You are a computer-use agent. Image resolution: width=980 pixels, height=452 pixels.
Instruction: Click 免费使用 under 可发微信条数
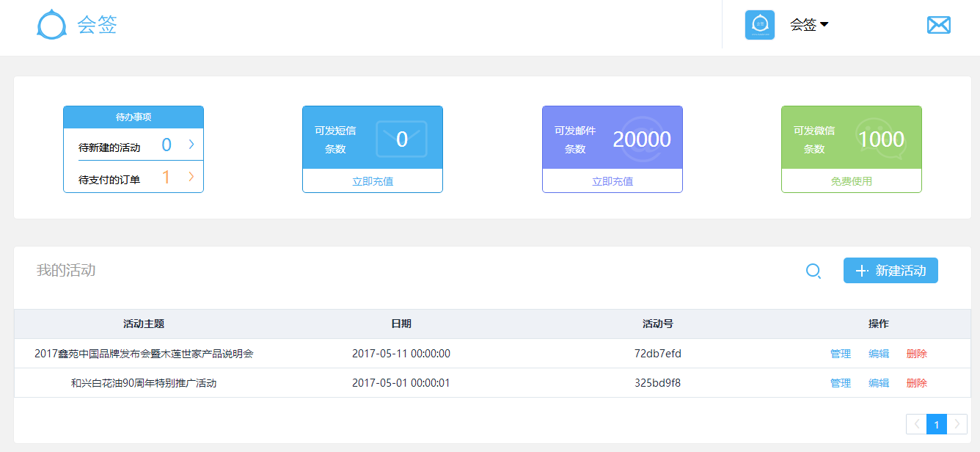(x=852, y=181)
